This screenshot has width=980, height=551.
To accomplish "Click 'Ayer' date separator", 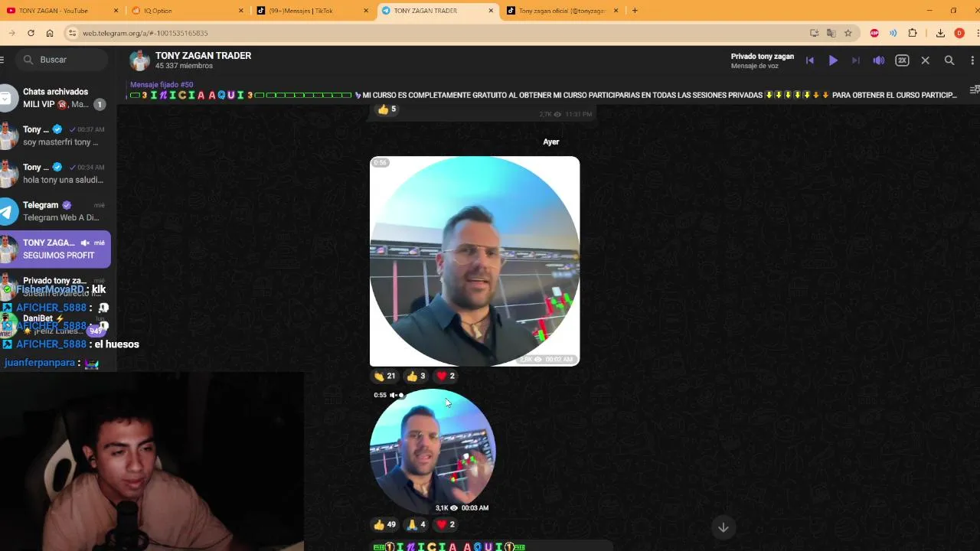I will coord(551,142).
